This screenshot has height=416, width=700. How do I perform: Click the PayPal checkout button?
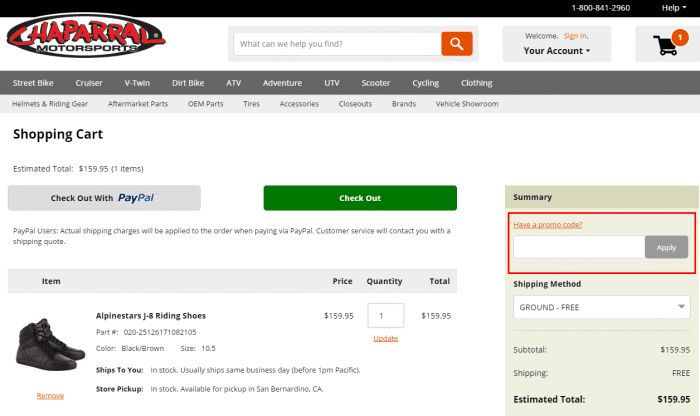104,198
